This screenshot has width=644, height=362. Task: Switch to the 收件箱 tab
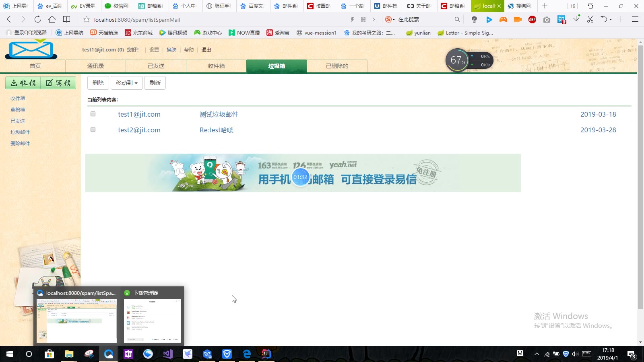(x=216, y=66)
